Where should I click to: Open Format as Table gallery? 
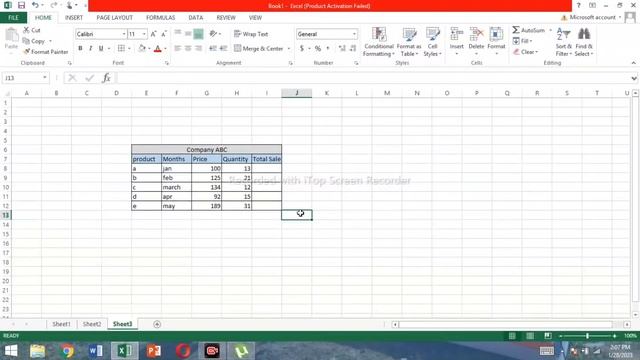pyautogui.click(x=409, y=42)
